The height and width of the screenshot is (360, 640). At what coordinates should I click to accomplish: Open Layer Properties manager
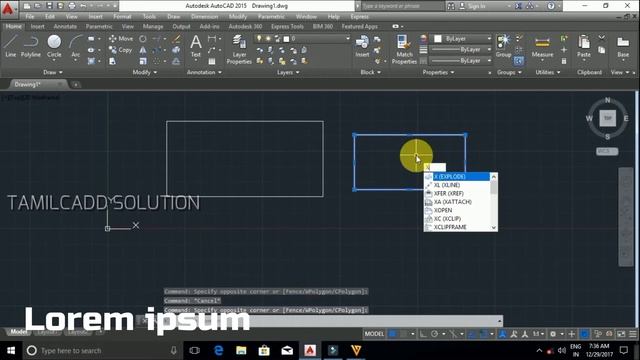pos(239,49)
